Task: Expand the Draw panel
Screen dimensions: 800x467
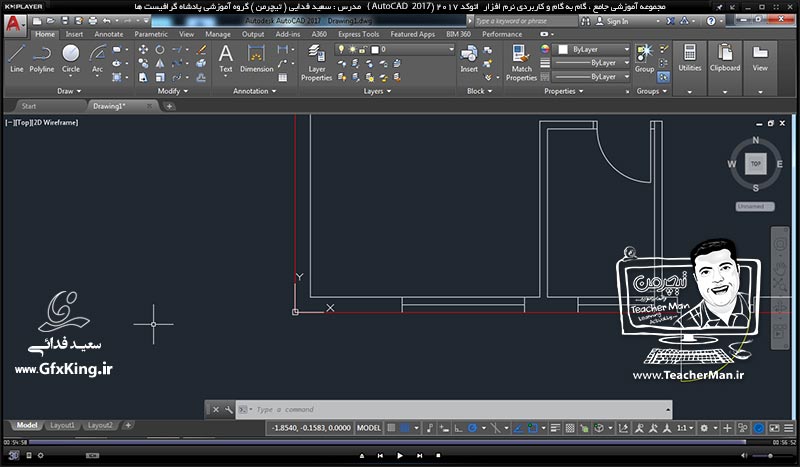Action: 69,91
